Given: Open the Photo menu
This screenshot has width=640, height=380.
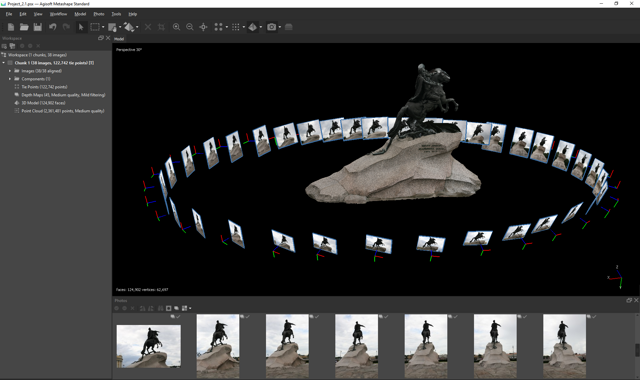Looking at the screenshot, I should 99,14.
